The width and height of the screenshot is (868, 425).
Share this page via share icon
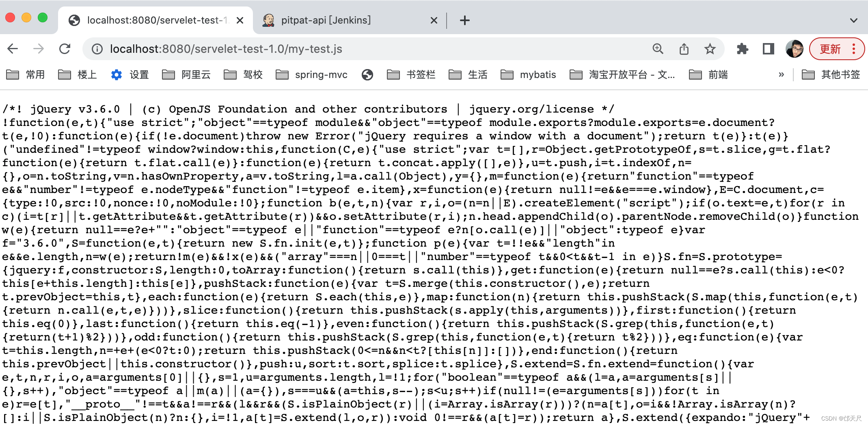click(684, 49)
